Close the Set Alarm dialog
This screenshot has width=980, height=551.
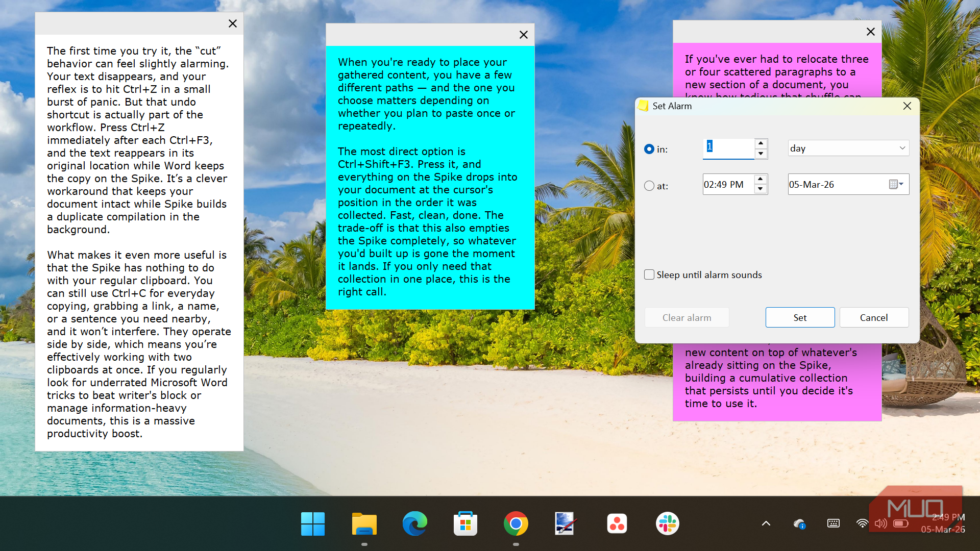pyautogui.click(x=906, y=106)
